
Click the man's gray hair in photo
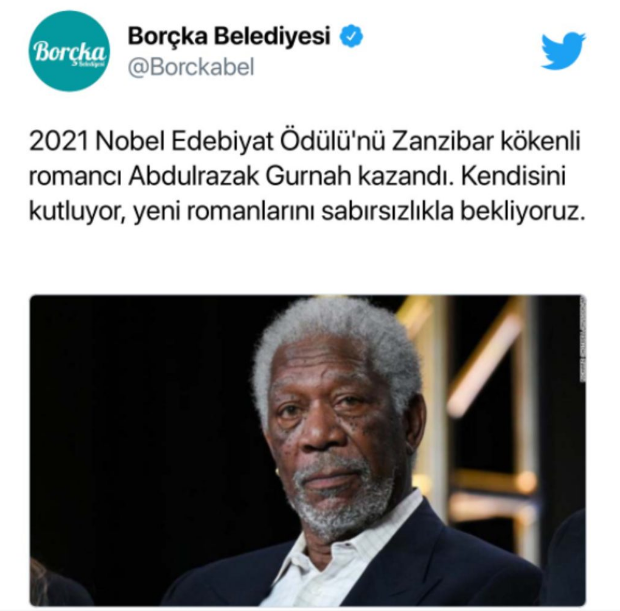point(336,340)
